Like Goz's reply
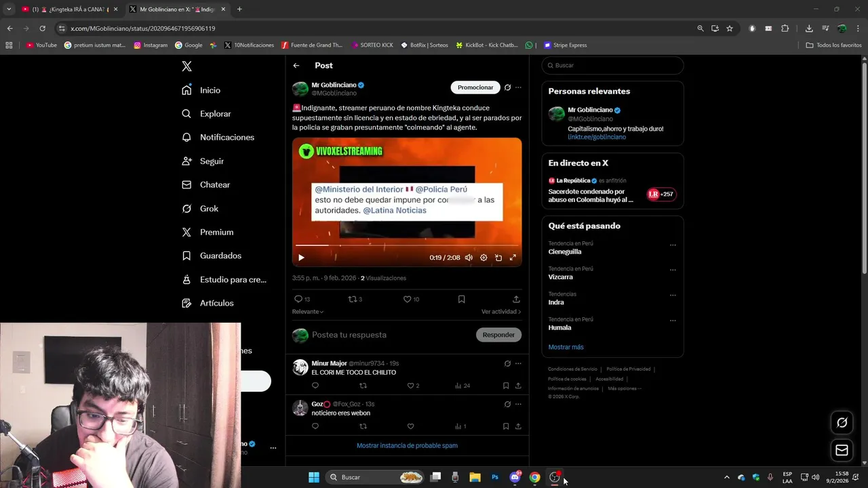 (x=410, y=426)
